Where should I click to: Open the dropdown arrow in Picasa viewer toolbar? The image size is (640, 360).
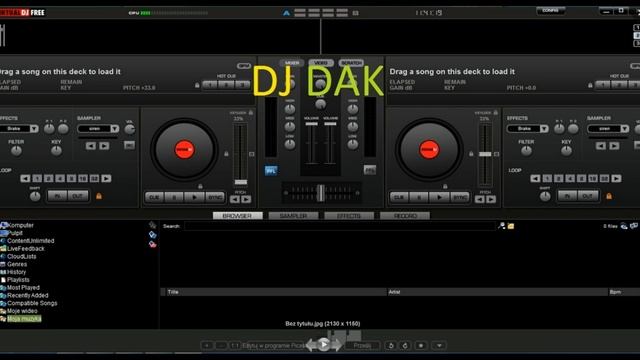pos(439,345)
